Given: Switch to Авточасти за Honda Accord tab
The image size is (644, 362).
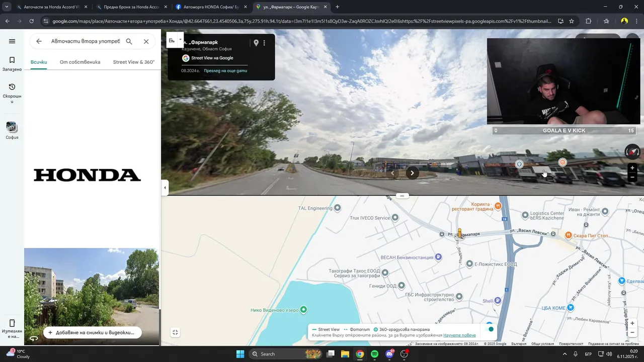Looking at the screenshot, I should pos(51,7).
